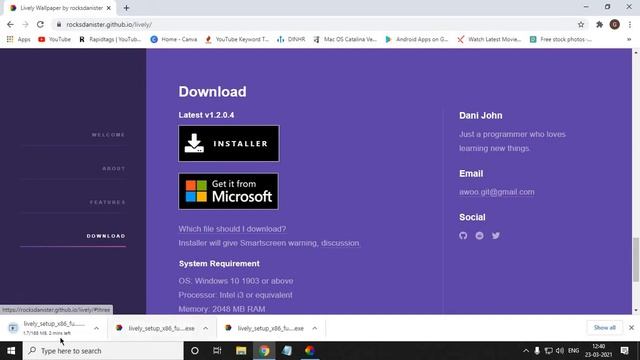Open the Mac OS Catalina bookmark
The width and height of the screenshot is (640, 360).
point(345,39)
